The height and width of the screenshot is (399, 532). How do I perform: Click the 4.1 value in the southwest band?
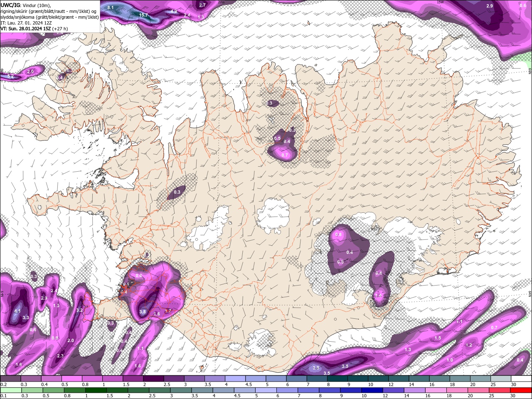[x=17, y=311]
